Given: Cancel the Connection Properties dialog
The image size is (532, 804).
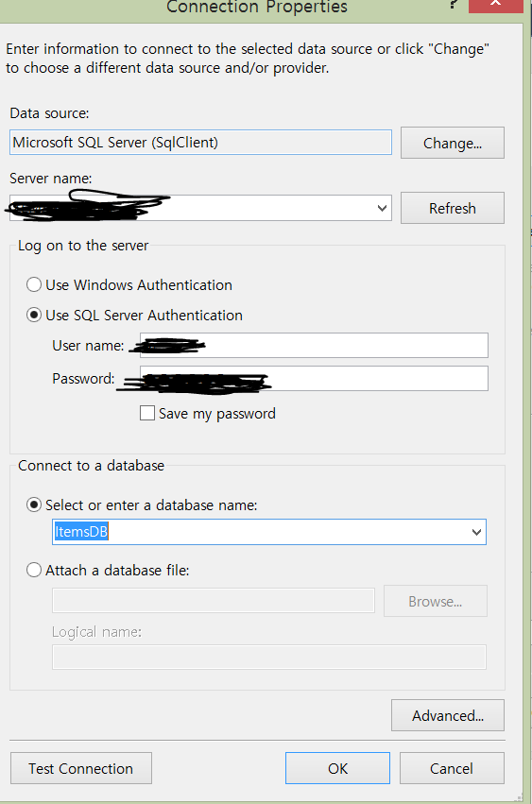Looking at the screenshot, I should pyautogui.click(x=452, y=769).
